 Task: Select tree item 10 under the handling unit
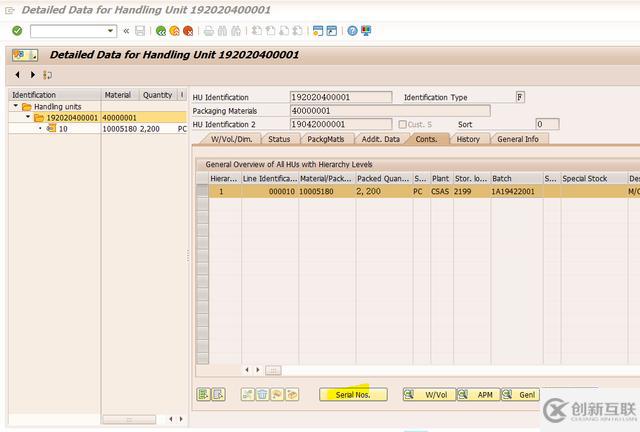pyautogui.click(x=63, y=129)
